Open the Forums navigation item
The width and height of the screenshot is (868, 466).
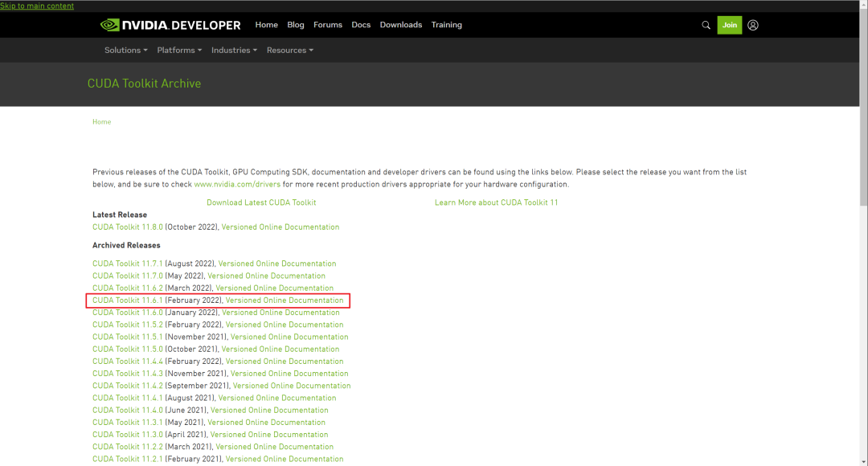click(328, 25)
